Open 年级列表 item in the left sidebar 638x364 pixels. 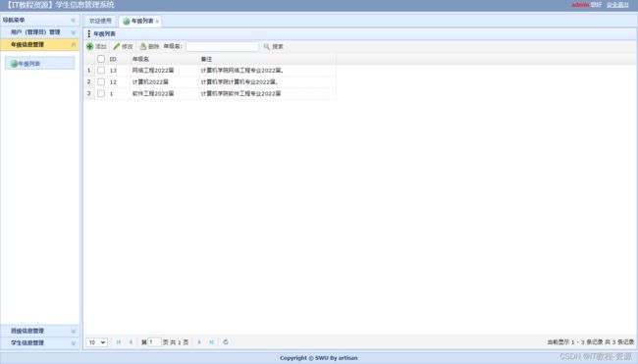click(x=39, y=64)
